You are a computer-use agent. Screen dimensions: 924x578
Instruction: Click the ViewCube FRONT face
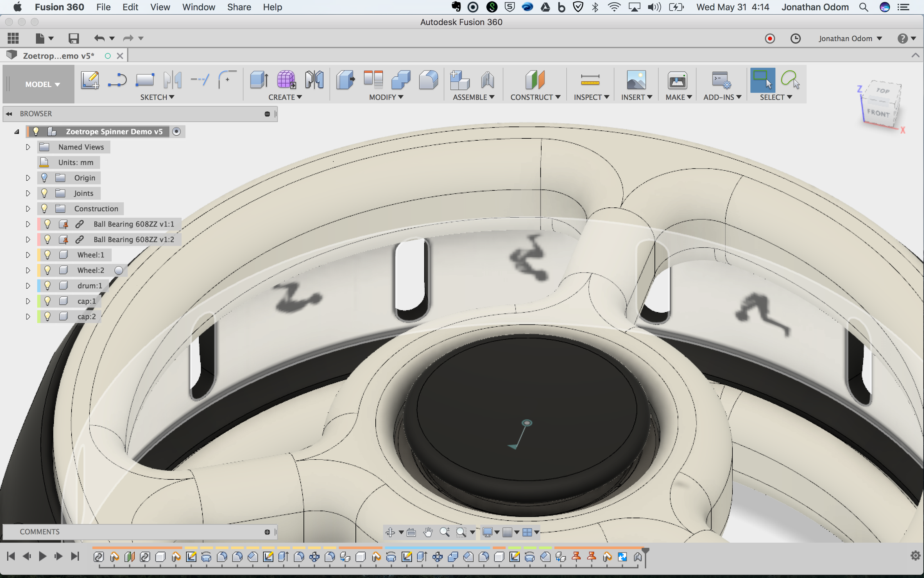coord(878,113)
